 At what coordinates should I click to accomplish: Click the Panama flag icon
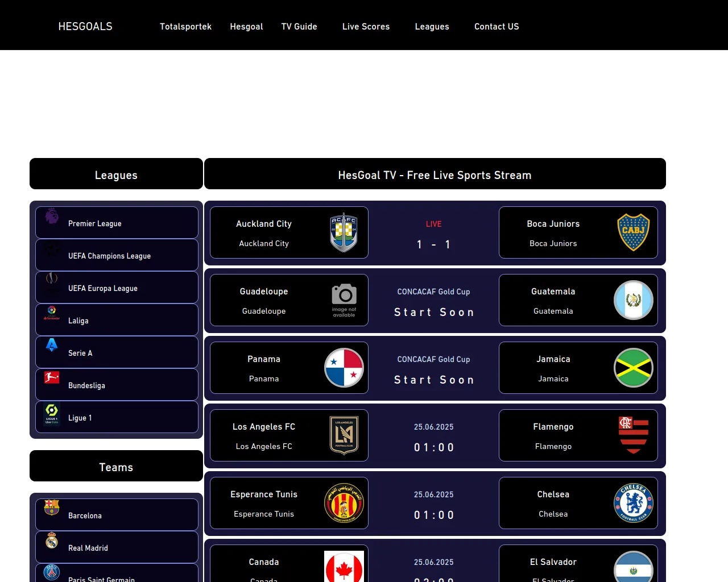344,368
